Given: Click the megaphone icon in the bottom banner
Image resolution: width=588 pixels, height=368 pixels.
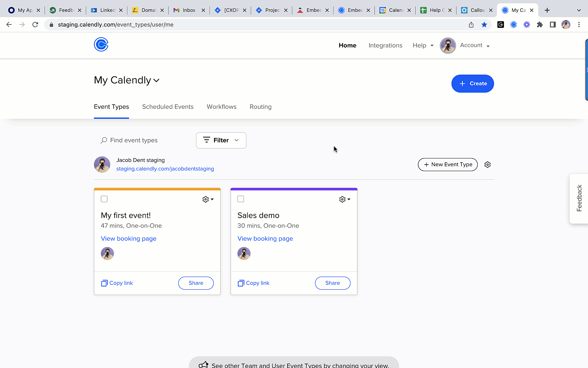Looking at the screenshot, I should click(203, 365).
